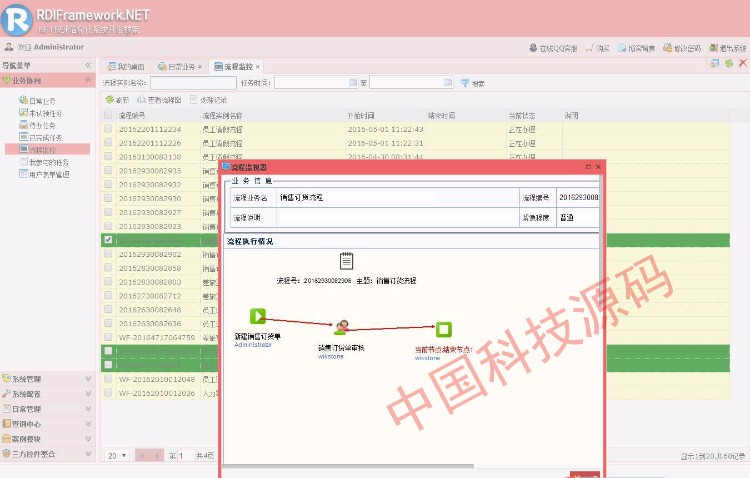Expand the bottom sidebar section with the box icon

(x=88, y=453)
